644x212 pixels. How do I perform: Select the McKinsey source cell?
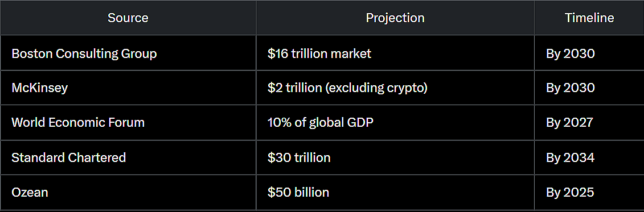point(128,88)
